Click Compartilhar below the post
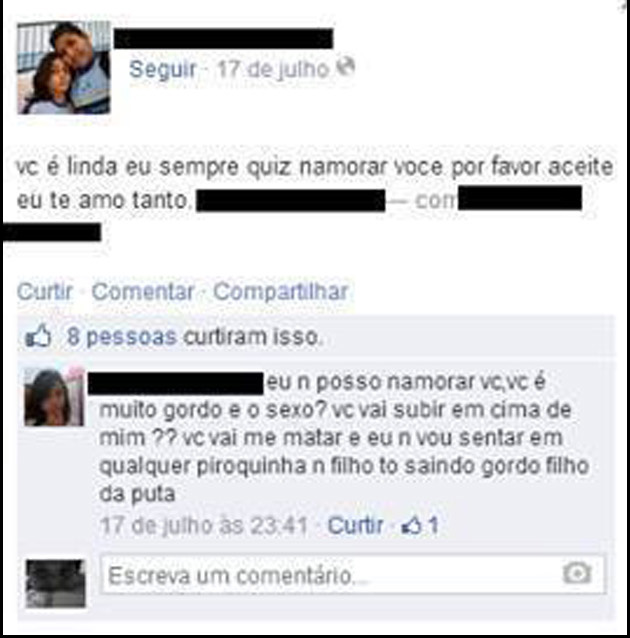The height and width of the screenshot is (638, 630). pos(281,291)
